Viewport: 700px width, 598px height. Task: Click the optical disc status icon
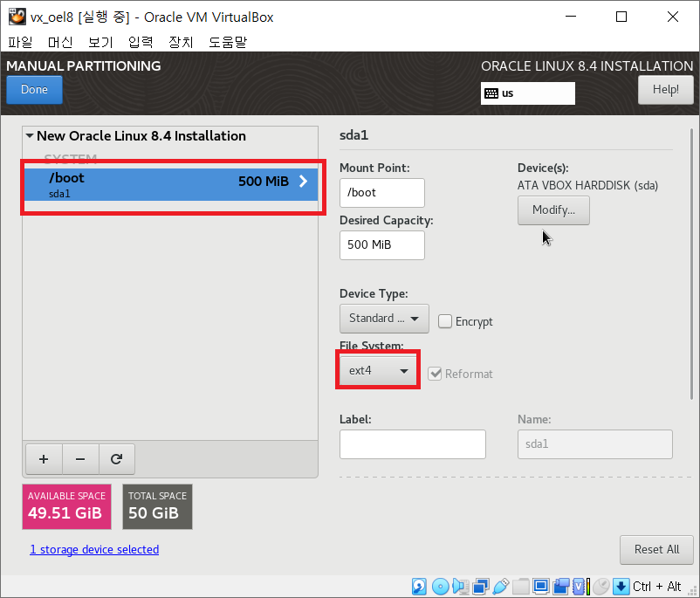click(440, 586)
